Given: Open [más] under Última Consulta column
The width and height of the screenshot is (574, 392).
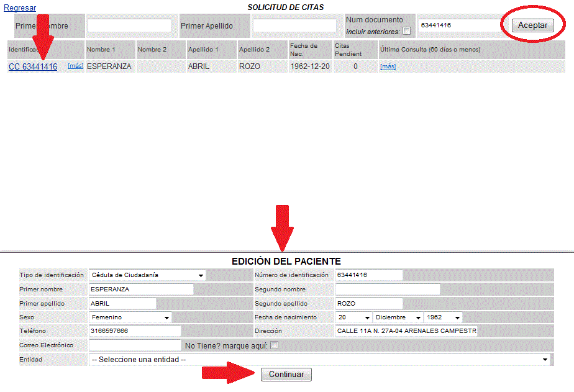Looking at the screenshot, I should pos(388,66).
